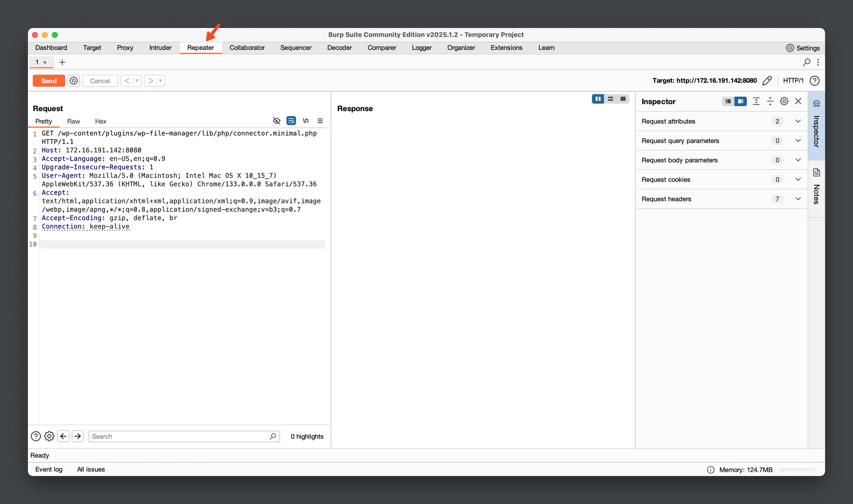The width and height of the screenshot is (853, 504).
Task: Close the Inspector panel
Action: [798, 101]
